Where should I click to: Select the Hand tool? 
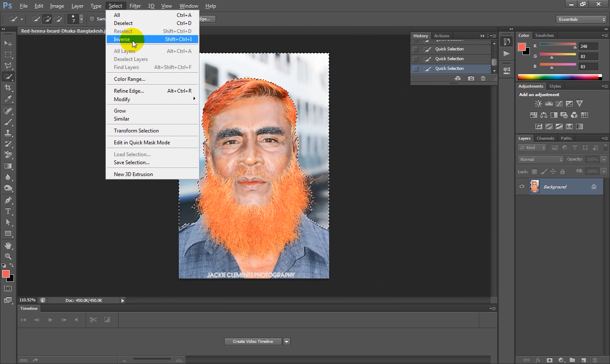click(x=8, y=245)
